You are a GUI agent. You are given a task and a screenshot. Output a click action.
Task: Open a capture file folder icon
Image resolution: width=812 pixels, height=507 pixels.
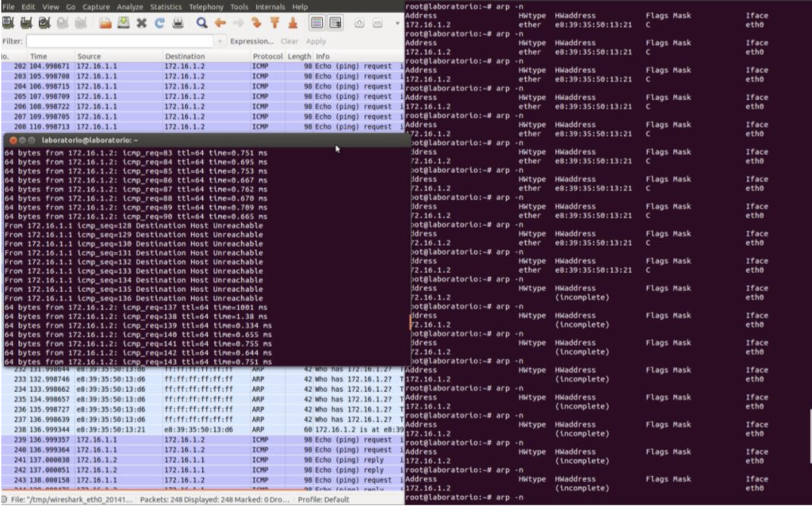105,23
